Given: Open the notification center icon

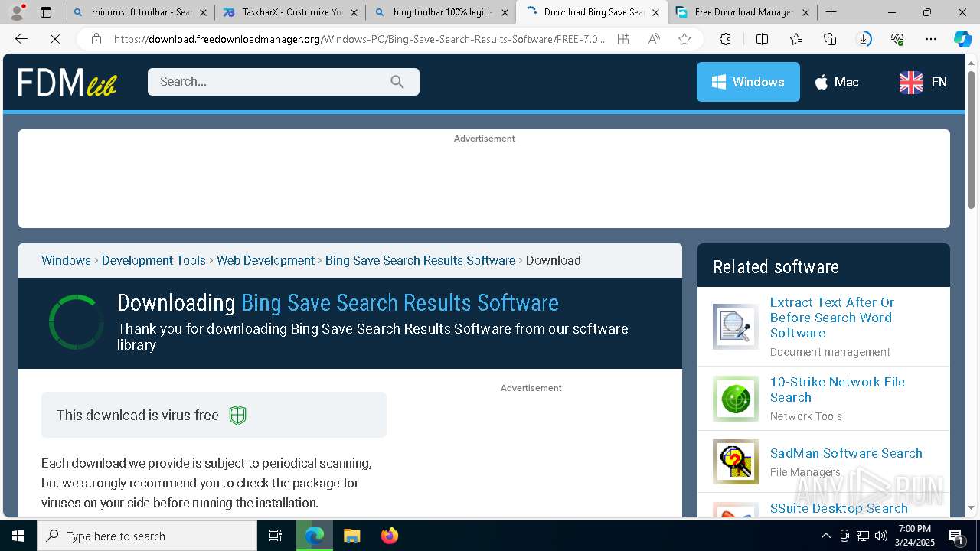Looking at the screenshot, I should click(x=956, y=536).
